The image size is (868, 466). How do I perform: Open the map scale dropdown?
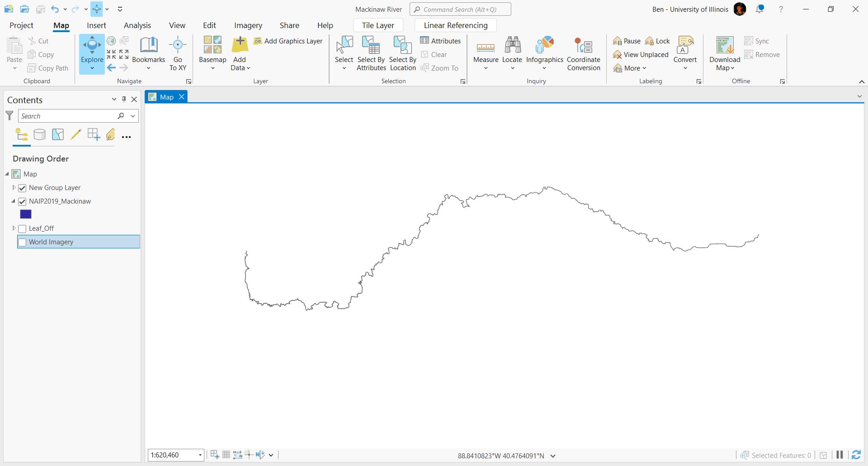(200, 455)
